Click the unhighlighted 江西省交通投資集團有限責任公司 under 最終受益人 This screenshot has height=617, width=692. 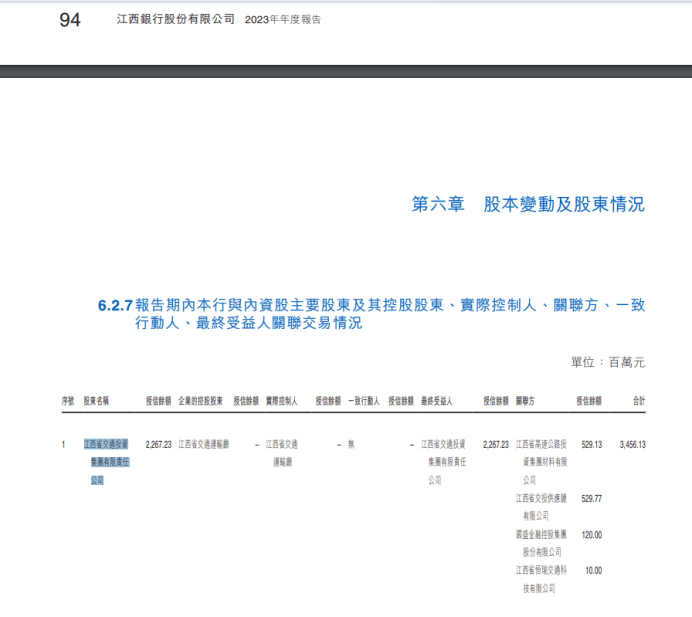444,462
